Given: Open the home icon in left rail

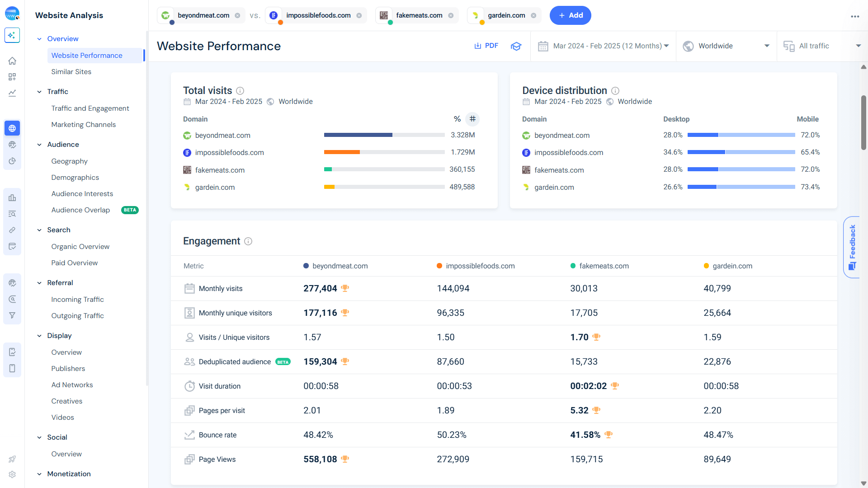Looking at the screenshot, I should (x=12, y=61).
